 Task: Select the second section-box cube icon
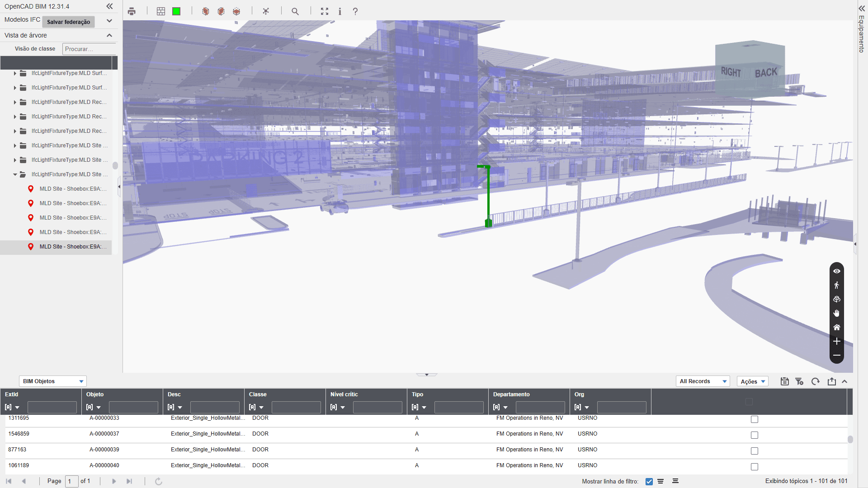(x=221, y=11)
